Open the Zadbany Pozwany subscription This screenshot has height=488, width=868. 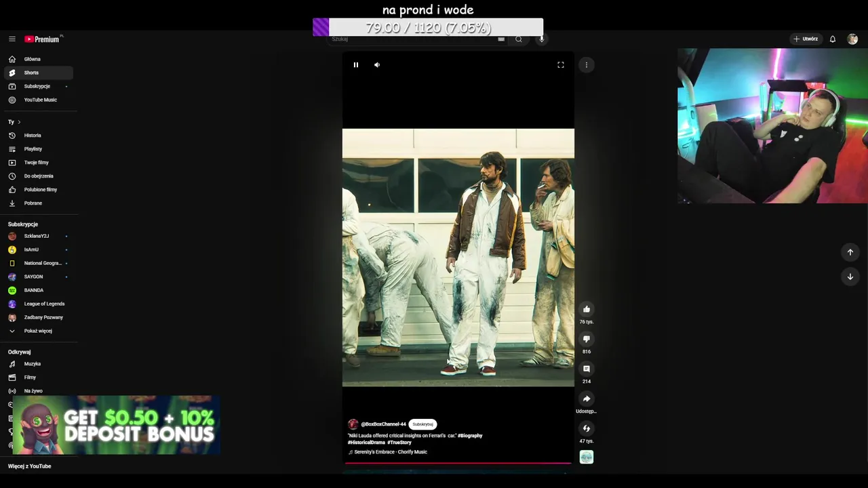(x=39, y=317)
